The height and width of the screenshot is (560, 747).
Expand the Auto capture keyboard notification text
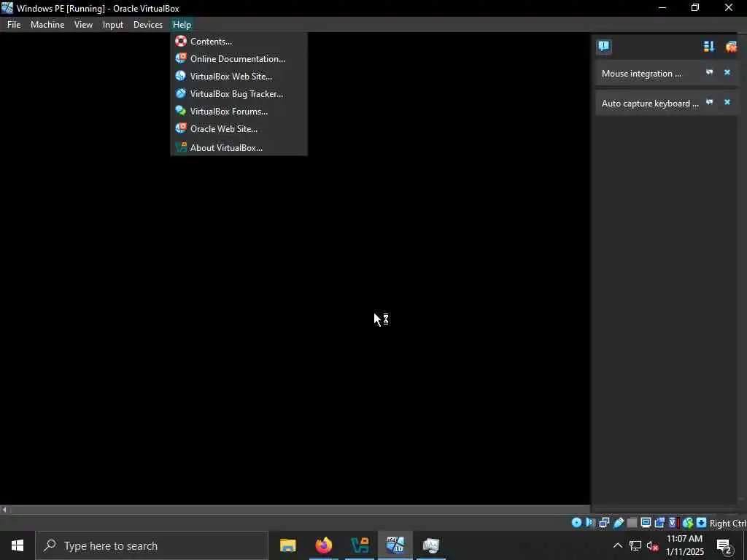pyautogui.click(x=650, y=104)
